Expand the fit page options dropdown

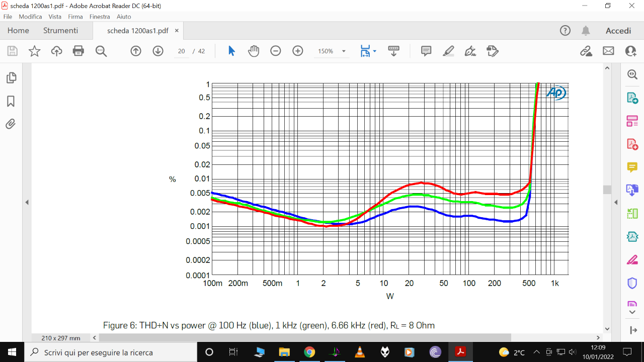click(x=374, y=51)
